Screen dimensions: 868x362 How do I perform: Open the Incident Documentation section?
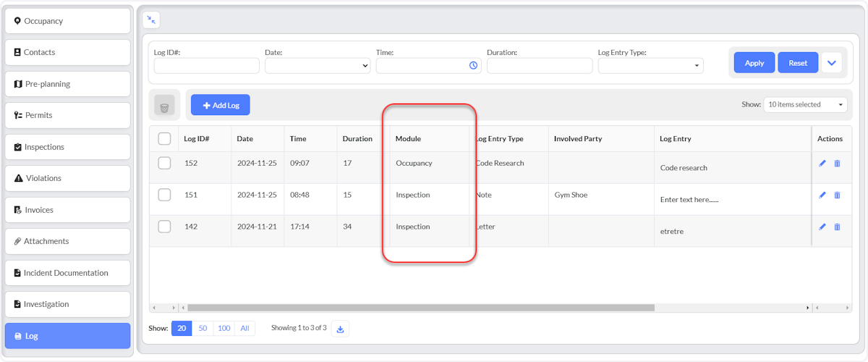coord(68,273)
